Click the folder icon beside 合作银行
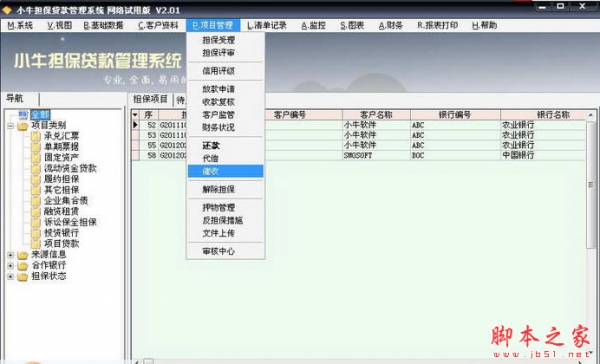Image resolution: width=600 pixels, height=364 pixels. (23, 265)
